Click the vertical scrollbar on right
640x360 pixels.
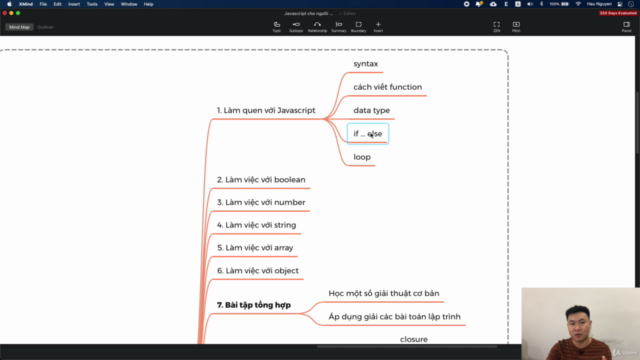pos(638,122)
